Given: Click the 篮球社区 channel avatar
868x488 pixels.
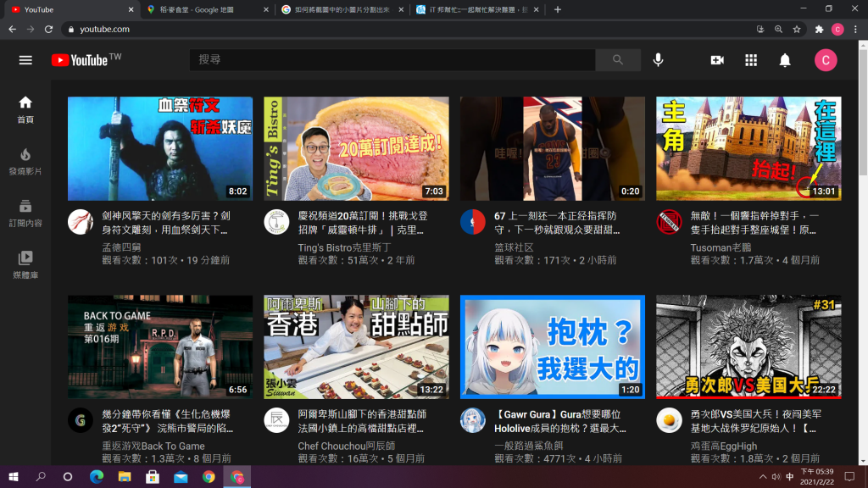Looking at the screenshot, I should tap(473, 222).
